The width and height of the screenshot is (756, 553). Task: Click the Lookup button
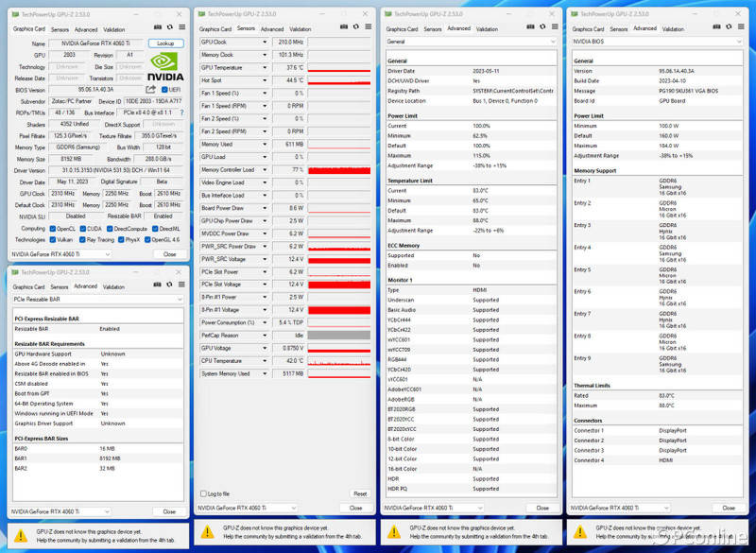166,43
